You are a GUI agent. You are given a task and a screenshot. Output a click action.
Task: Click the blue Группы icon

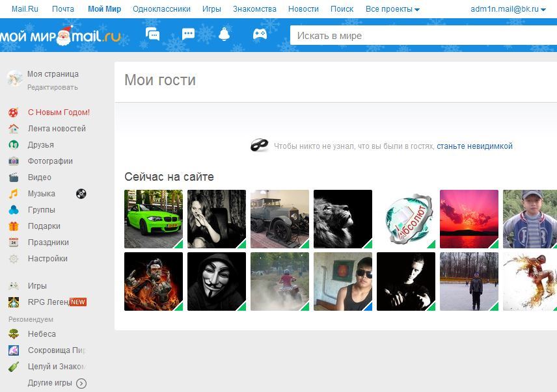(14, 210)
